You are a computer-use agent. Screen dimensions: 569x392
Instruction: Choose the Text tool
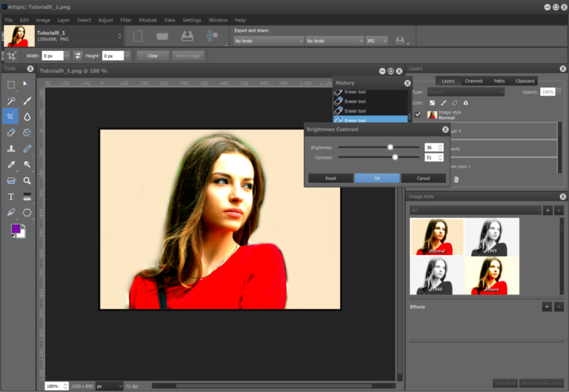click(x=10, y=196)
